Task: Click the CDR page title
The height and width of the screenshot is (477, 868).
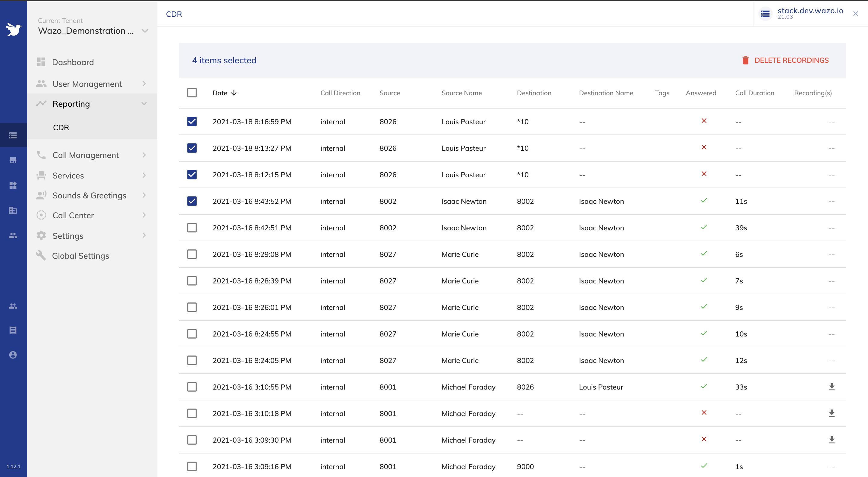Action: tap(174, 14)
